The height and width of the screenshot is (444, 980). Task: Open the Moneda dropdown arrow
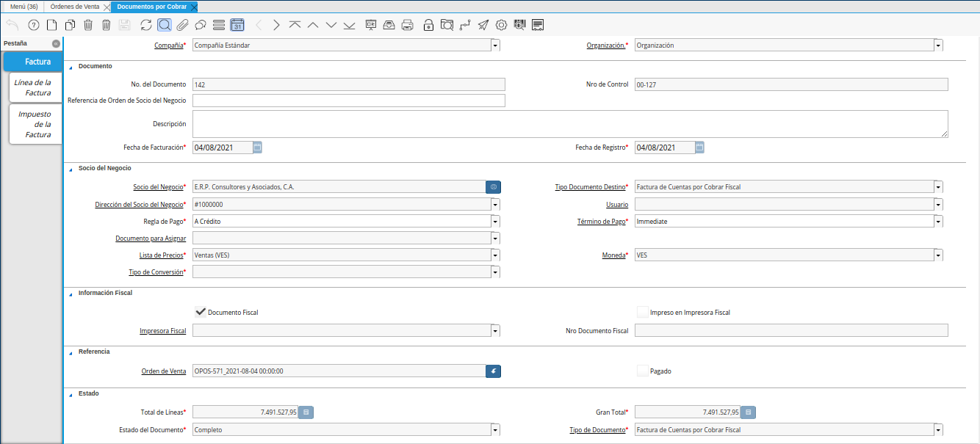(938, 255)
